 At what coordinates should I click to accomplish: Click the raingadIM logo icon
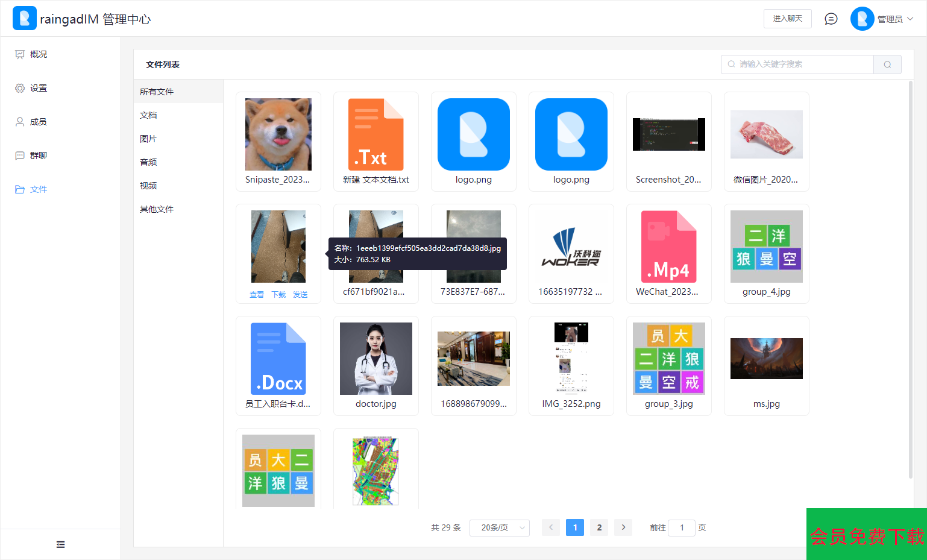point(25,19)
